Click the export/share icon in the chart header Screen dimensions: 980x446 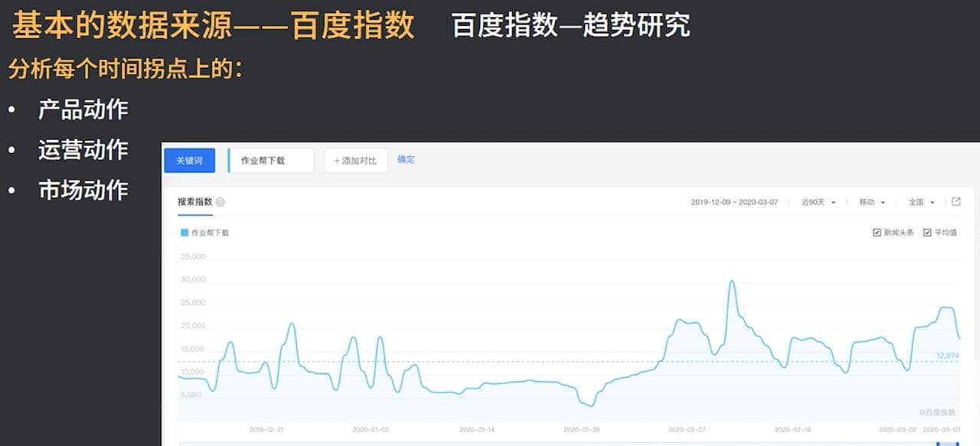[956, 201]
